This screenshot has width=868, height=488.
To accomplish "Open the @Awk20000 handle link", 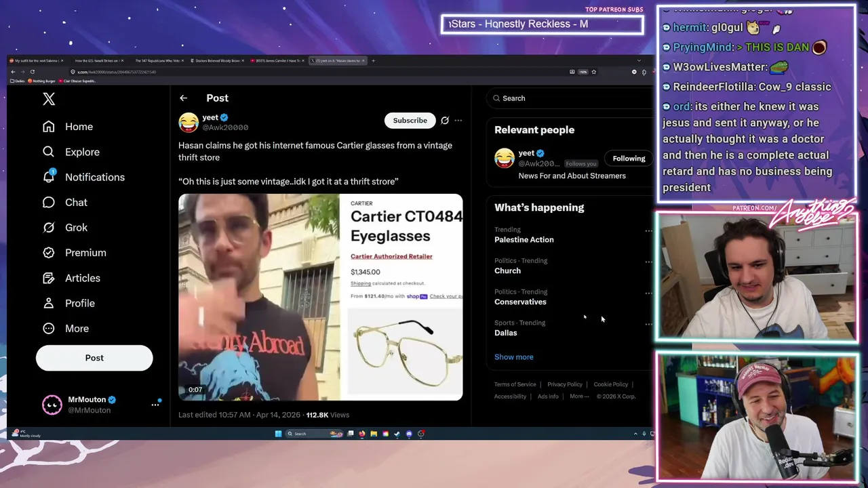I will pyautogui.click(x=225, y=127).
